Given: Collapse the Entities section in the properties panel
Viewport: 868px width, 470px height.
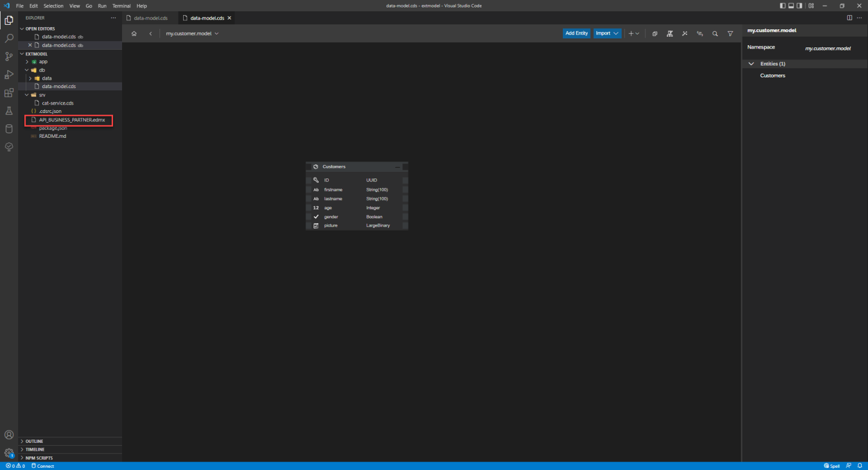Looking at the screenshot, I should click(x=751, y=63).
